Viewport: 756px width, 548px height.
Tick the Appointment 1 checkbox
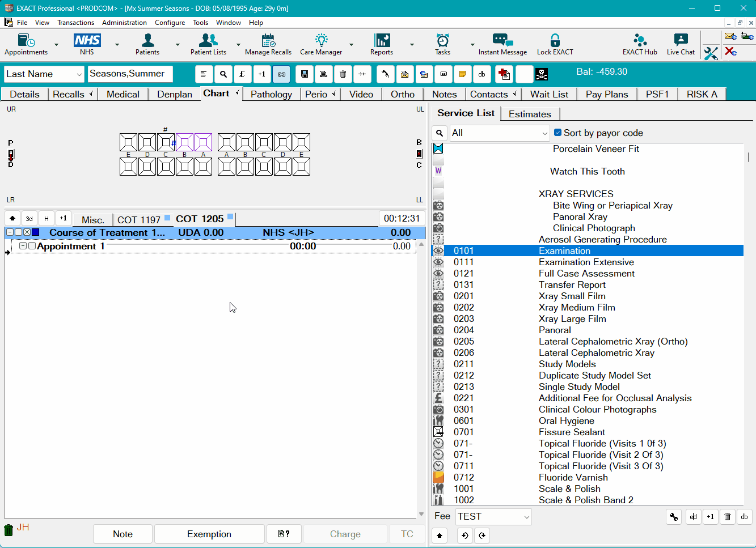click(32, 246)
